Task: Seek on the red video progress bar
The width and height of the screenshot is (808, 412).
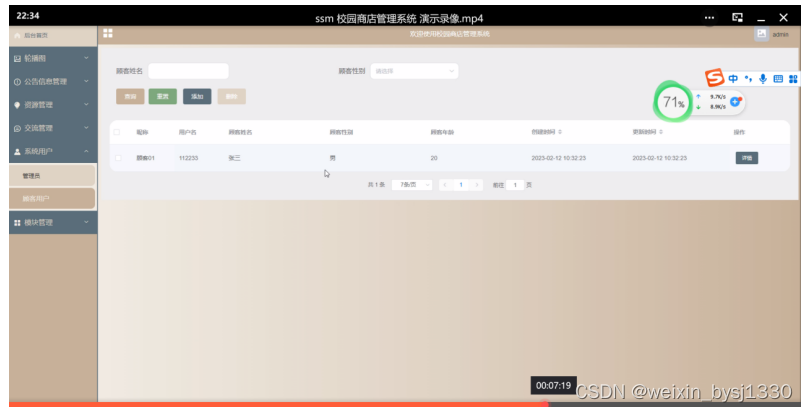Action: [404, 405]
